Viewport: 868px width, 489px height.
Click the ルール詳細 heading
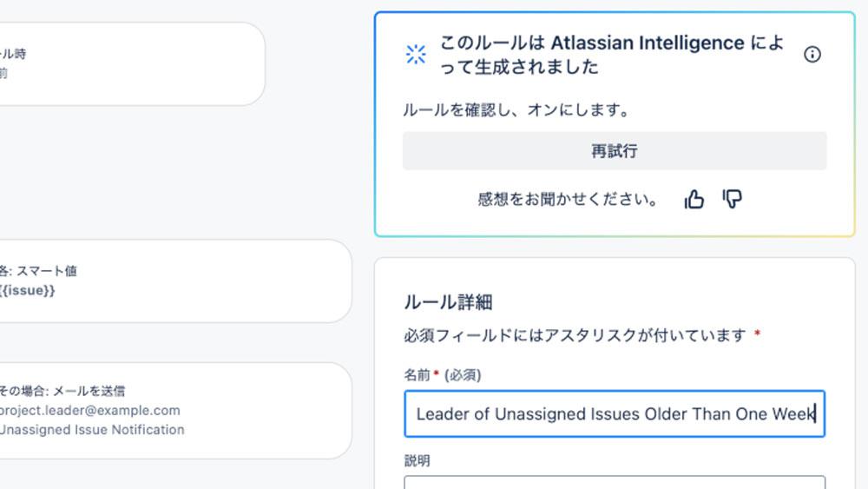[x=448, y=301]
